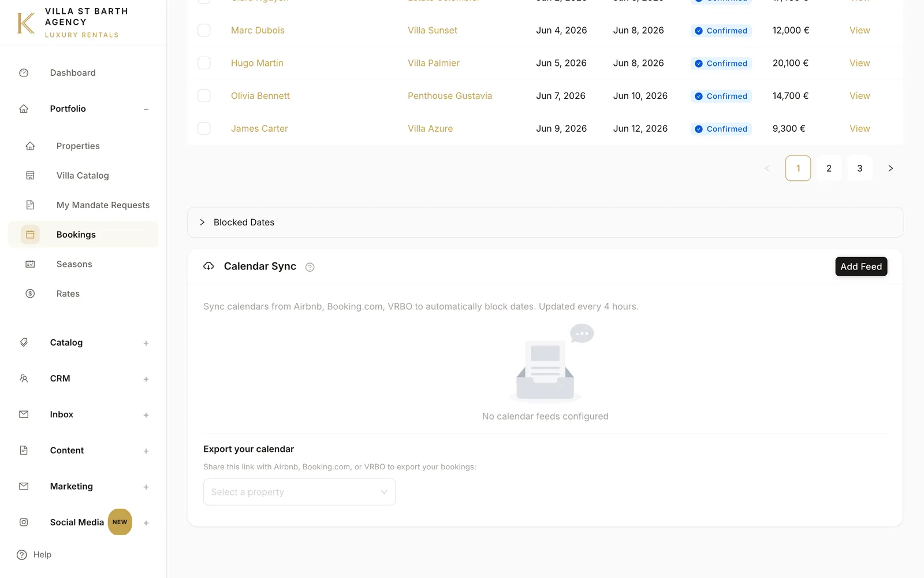924x578 pixels.
Task: Select the Hugo Martin booking checkbox
Action: pyautogui.click(x=204, y=63)
